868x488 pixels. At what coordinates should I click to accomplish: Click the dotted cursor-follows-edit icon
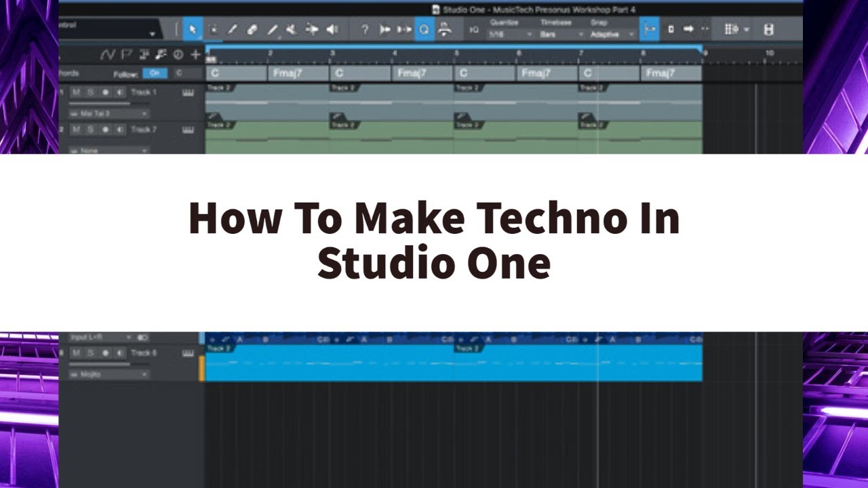(x=705, y=29)
